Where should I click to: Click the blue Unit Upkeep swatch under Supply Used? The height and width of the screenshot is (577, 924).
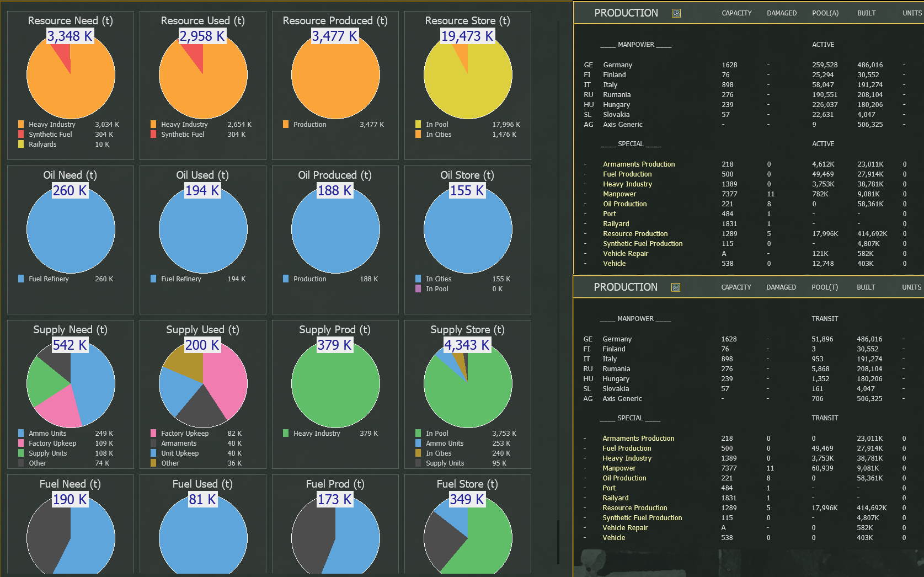point(153,453)
